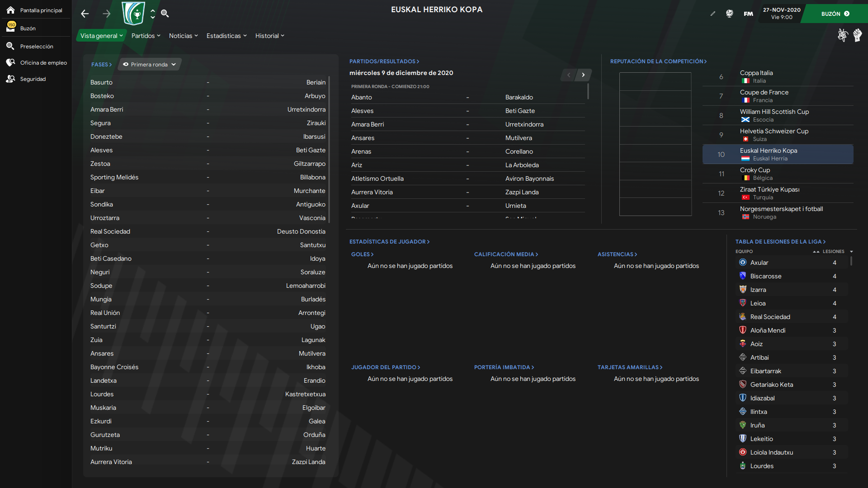868x488 pixels.
Task: Open the FASES link
Action: pos(102,65)
